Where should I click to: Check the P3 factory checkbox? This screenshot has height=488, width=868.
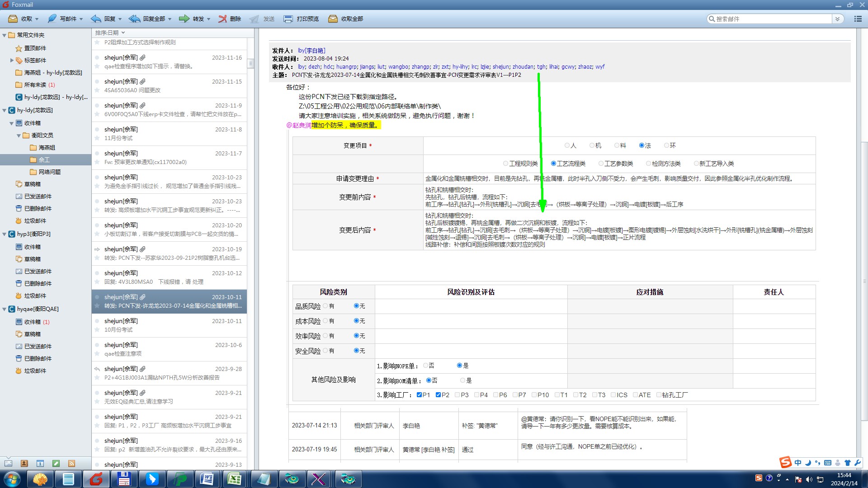458,395
